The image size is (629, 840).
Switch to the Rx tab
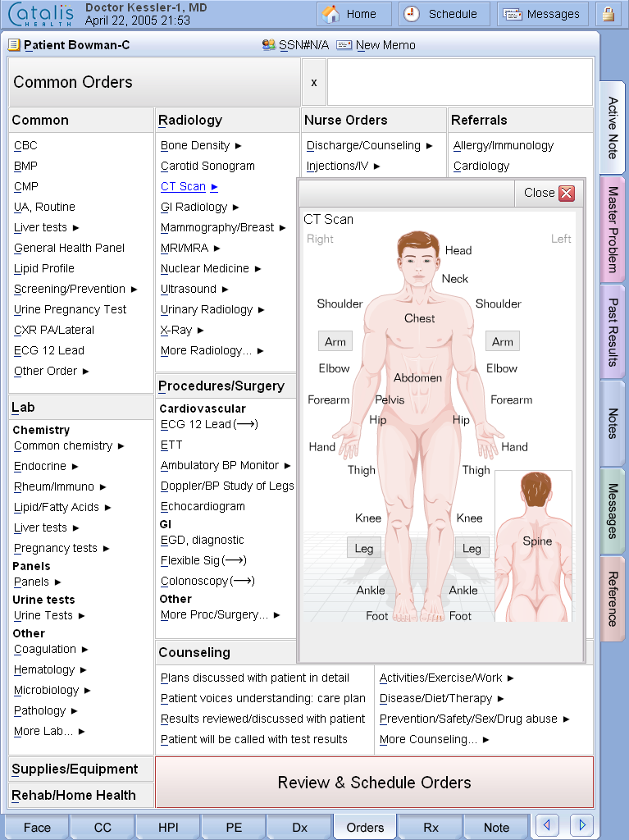(431, 828)
